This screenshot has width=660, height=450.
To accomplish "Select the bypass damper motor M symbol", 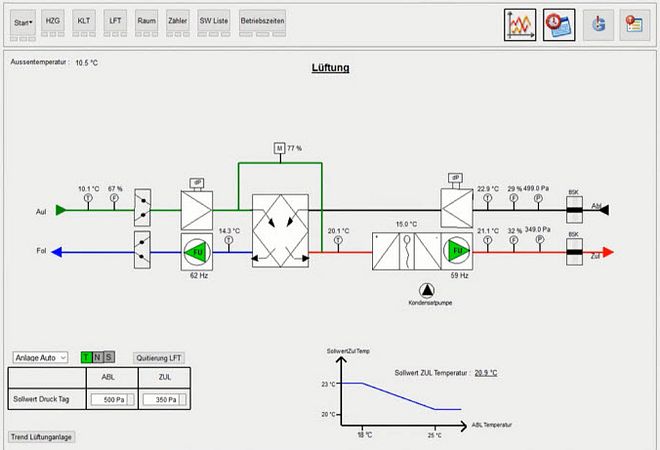I will pyautogui.click(x=279, y=148).
